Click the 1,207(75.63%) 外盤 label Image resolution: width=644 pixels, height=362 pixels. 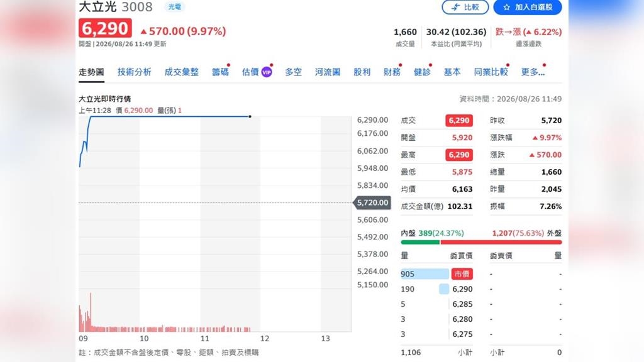point(526,233)
